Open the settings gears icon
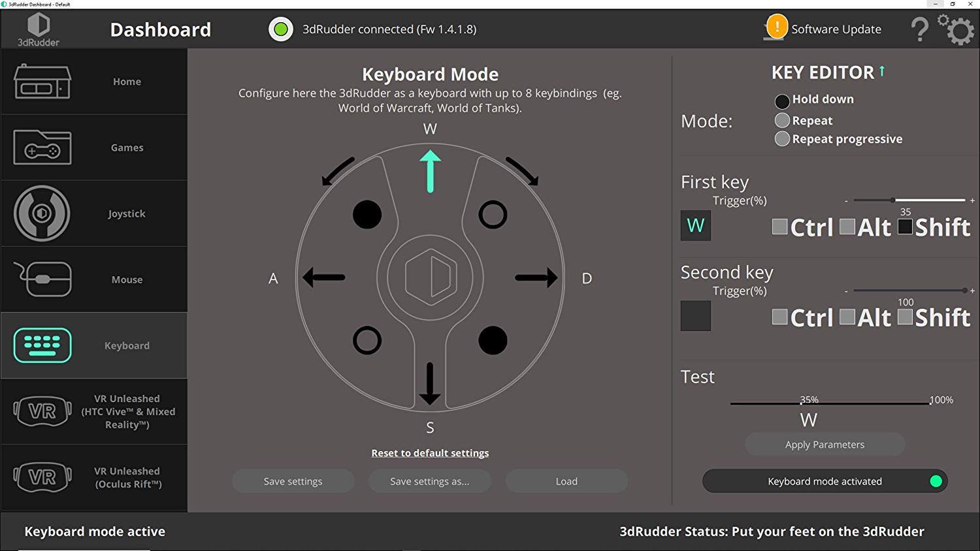 click(956, 29)
